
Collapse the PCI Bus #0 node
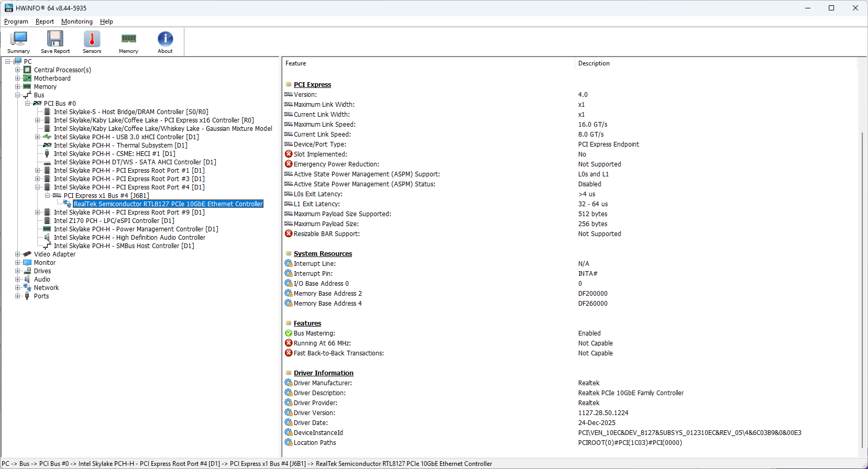point(28,104)
